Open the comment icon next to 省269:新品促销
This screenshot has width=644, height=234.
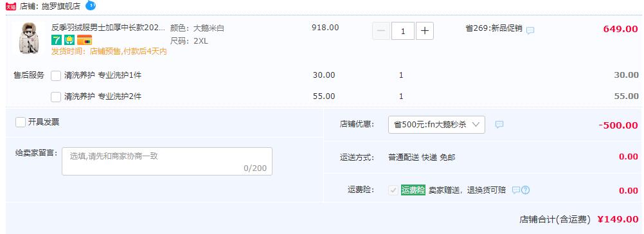(530, 30)
